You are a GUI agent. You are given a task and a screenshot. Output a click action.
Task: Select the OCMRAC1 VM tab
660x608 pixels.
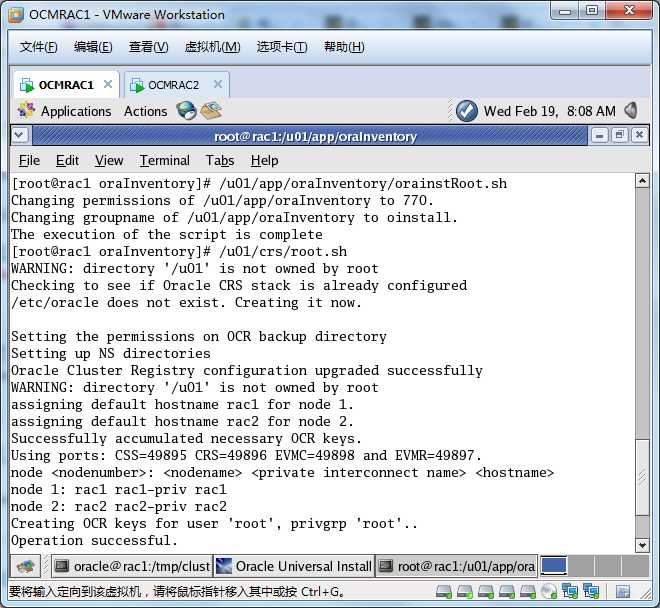[66, 85]
